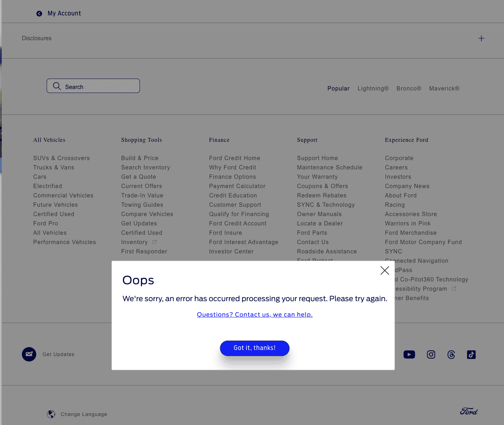Image resolution: width=504 pixels, height=425 pixels.
Task: Click the Get Updates envelope icon
Action: [29, 354]
